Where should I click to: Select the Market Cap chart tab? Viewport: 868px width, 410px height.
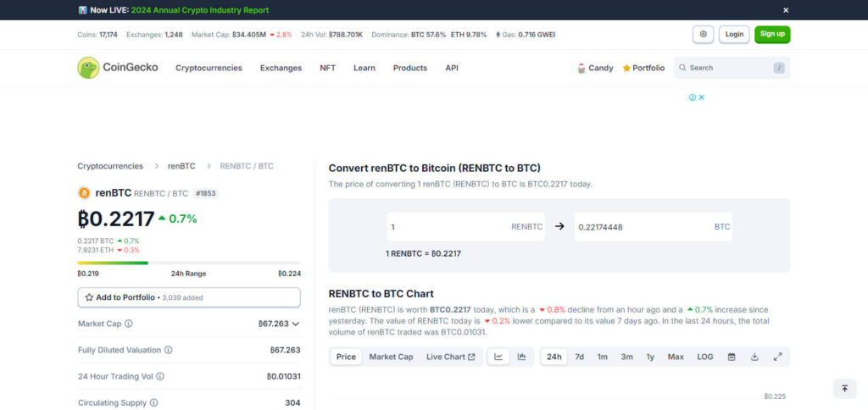coord(391,357)
